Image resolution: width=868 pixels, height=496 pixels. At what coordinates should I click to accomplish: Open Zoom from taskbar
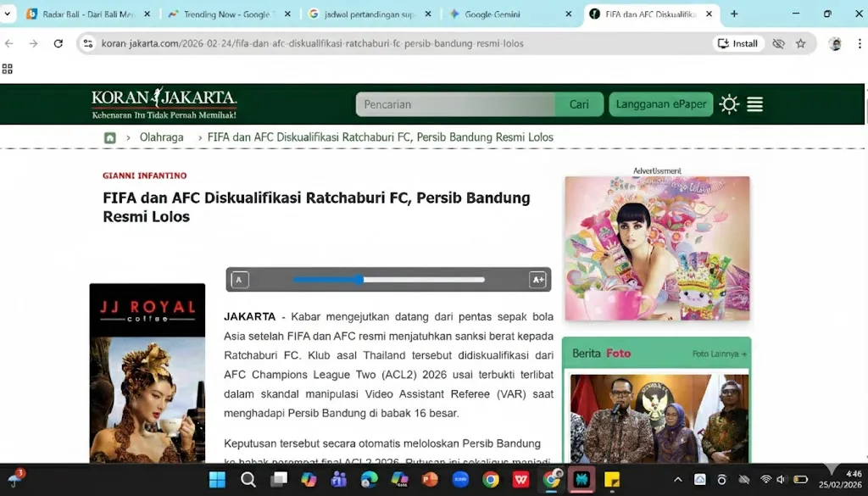pos(460,479)
